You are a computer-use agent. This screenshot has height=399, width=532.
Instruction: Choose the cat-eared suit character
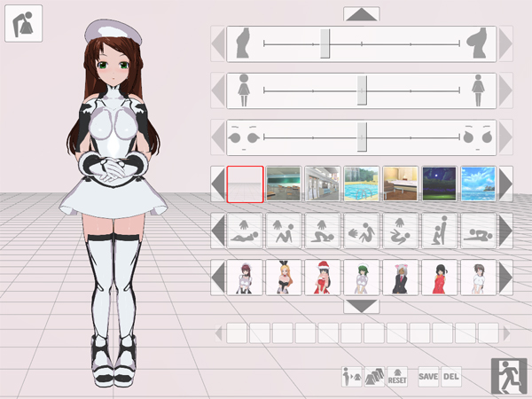click(x=401, y=278)
